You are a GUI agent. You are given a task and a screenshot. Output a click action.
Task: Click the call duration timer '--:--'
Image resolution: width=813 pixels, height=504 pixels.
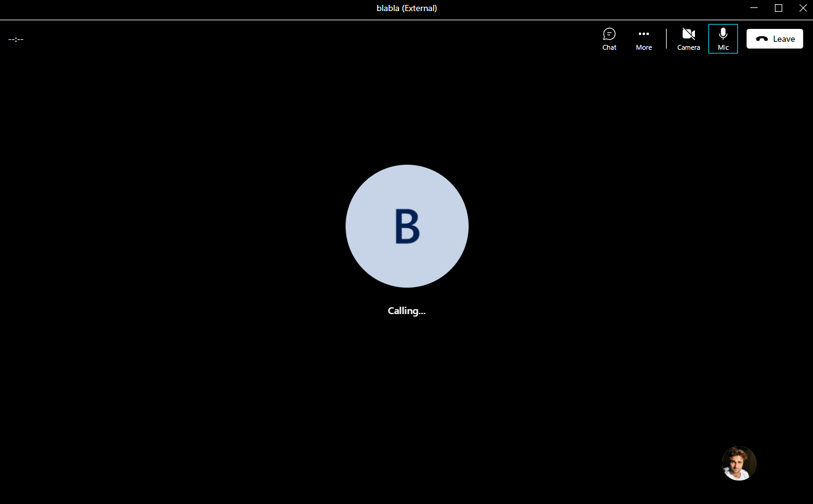coord(16,39)
